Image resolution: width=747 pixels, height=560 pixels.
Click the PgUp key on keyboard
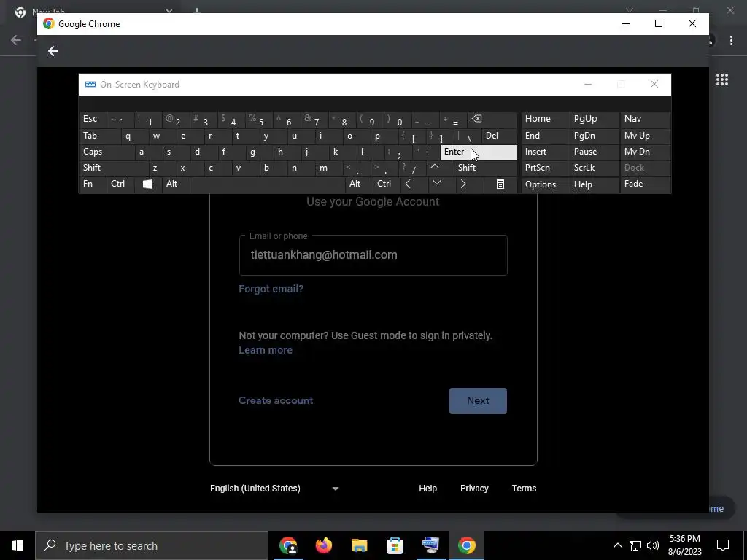click(594, 119)
